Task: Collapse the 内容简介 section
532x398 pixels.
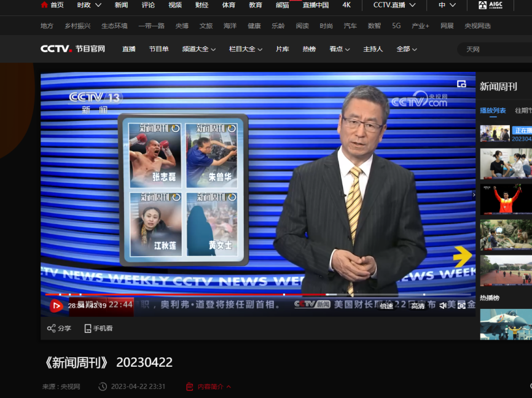Action: pos(209,386)
